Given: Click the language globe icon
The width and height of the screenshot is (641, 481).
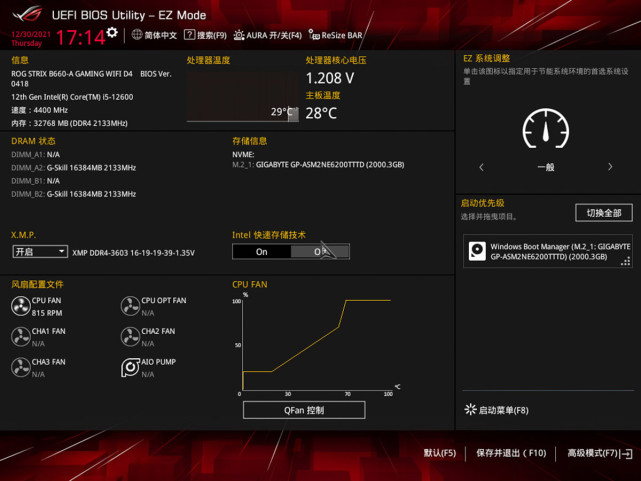Looking at the screenshot, I should pyautogui.click(x=137, y=35).
